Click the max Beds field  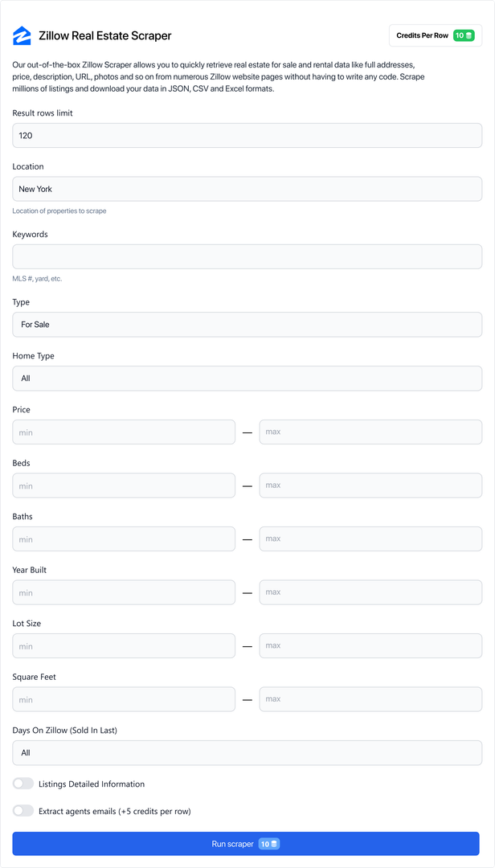pos(370,485)
